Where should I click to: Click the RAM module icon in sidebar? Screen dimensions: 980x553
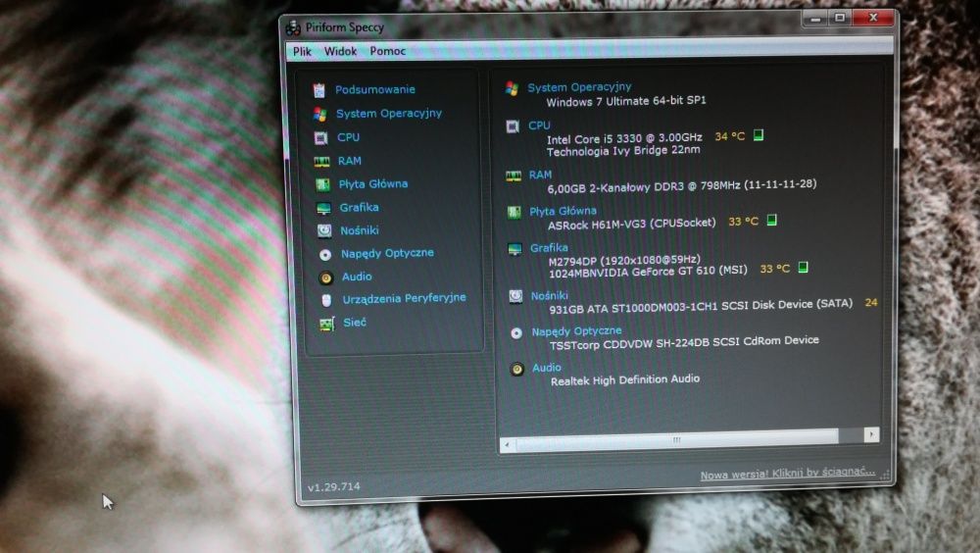(321, 162)
